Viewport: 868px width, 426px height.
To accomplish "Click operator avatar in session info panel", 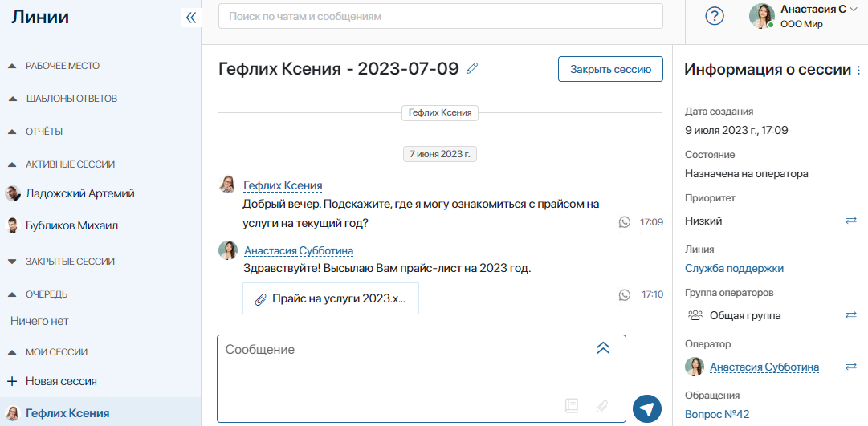I will pos(695,367).
